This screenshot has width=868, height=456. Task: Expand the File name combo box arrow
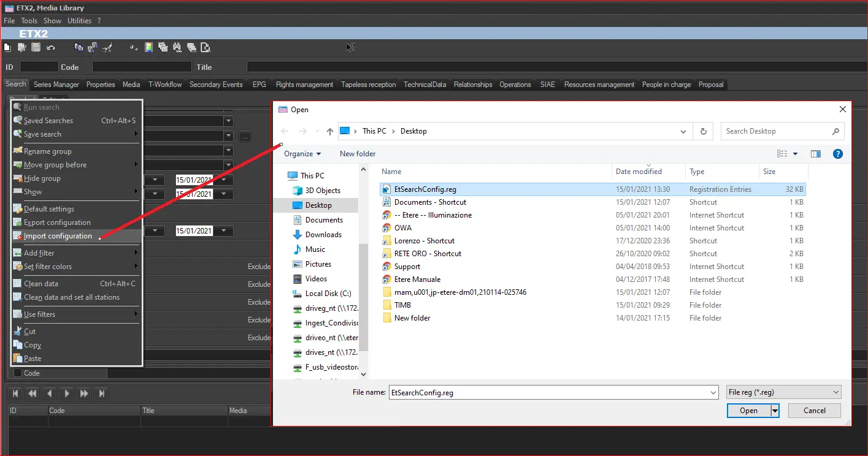712,392
